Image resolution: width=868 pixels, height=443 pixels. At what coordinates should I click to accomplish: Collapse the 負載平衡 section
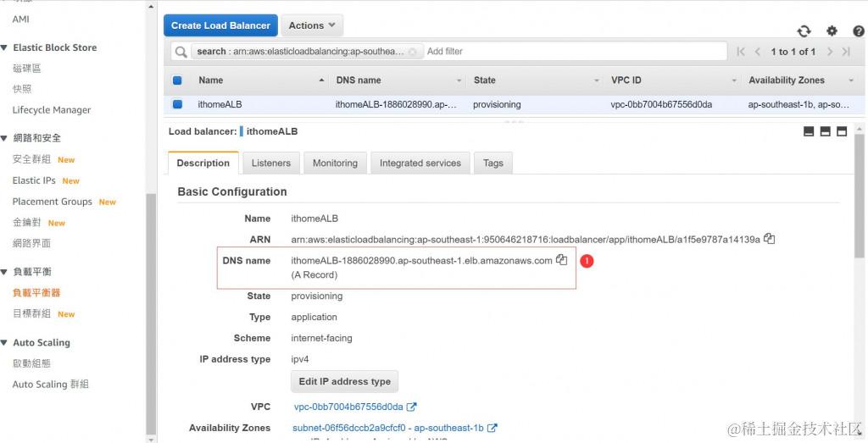(4, 272)
